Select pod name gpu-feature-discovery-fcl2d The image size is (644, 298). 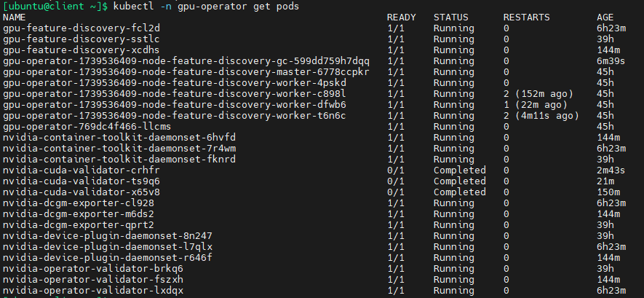[82, 28]
